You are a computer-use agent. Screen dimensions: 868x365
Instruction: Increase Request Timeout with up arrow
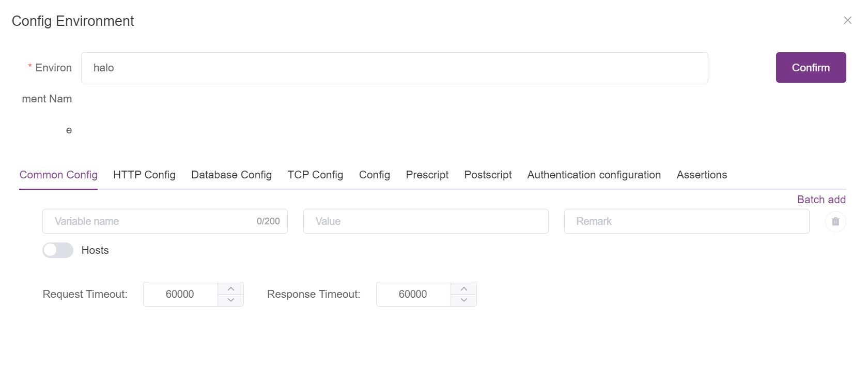[x=231, y=288]
